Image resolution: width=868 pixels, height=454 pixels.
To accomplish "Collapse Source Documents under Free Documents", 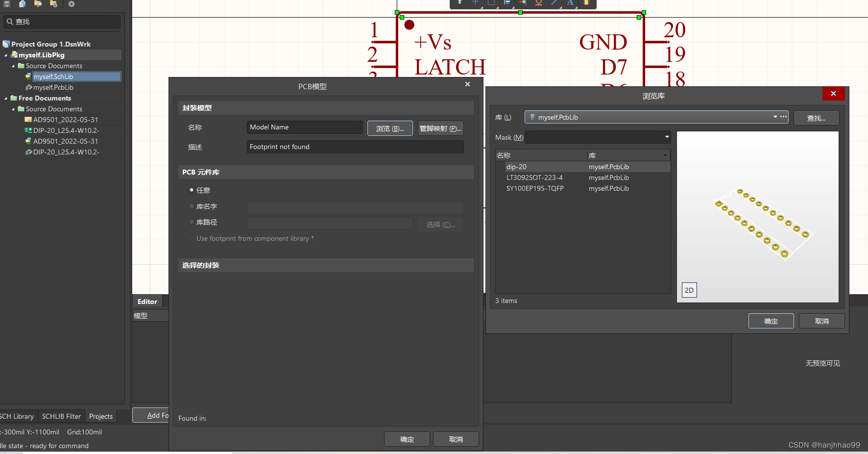I will [x=13, y=109].
